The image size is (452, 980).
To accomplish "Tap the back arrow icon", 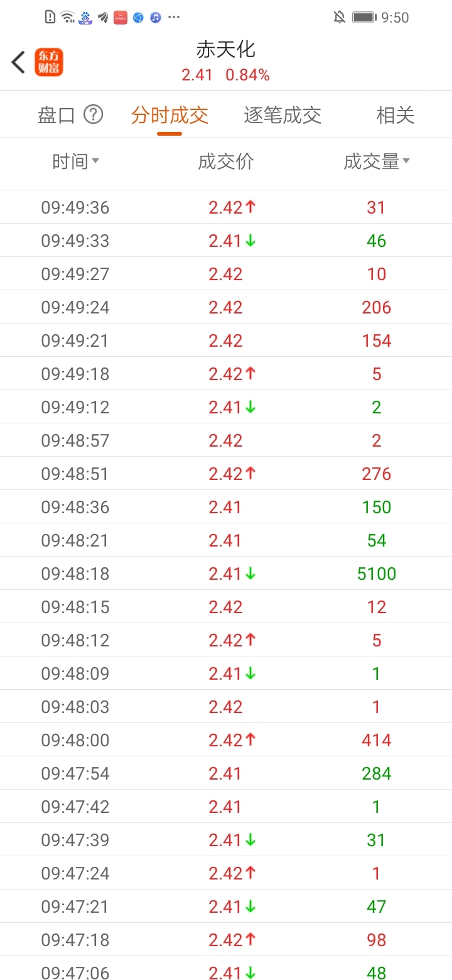I will (x=18, y=62).
